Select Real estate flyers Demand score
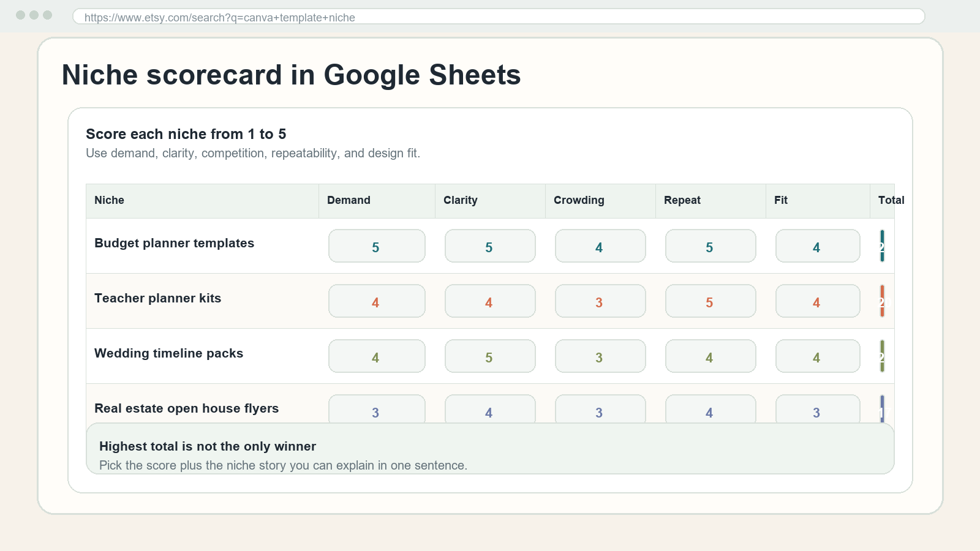The height and width of the screenshot is (551, 980). 377,409
